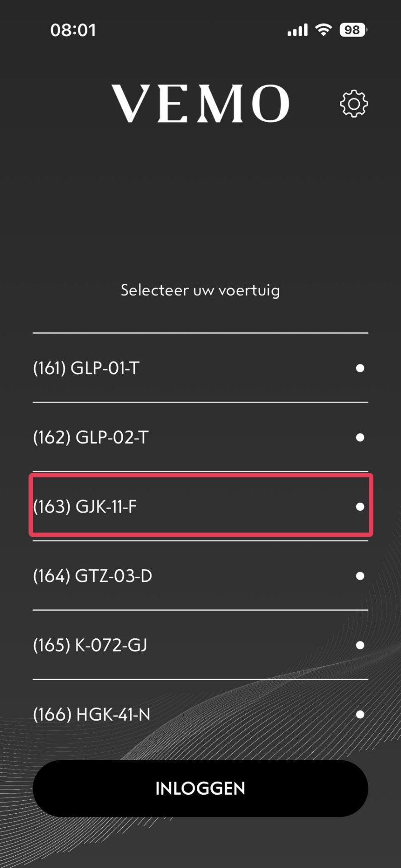401x868 pixels.
Task: Tap the cellular signal strength icon
Action: 297,30
